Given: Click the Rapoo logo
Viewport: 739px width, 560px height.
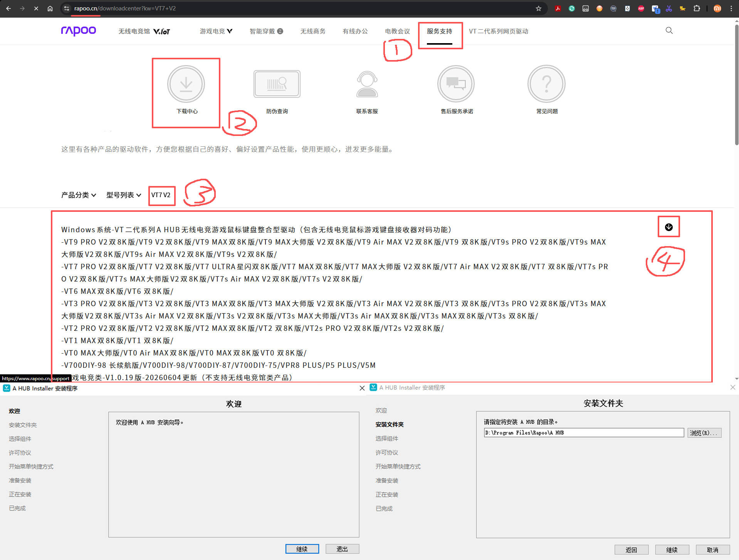Looking at the screenshot, I should coord(79,31).
